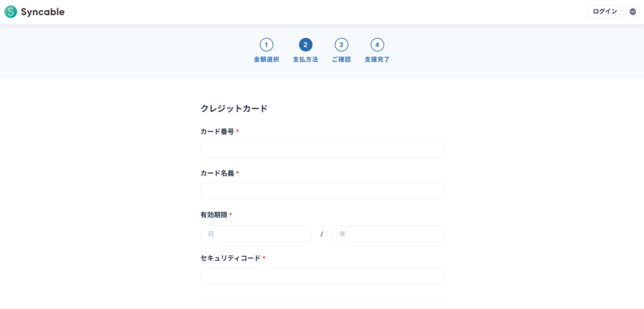Click the highlighted step 2 circle
Screen dimensions: 644x309
point(306,45)
